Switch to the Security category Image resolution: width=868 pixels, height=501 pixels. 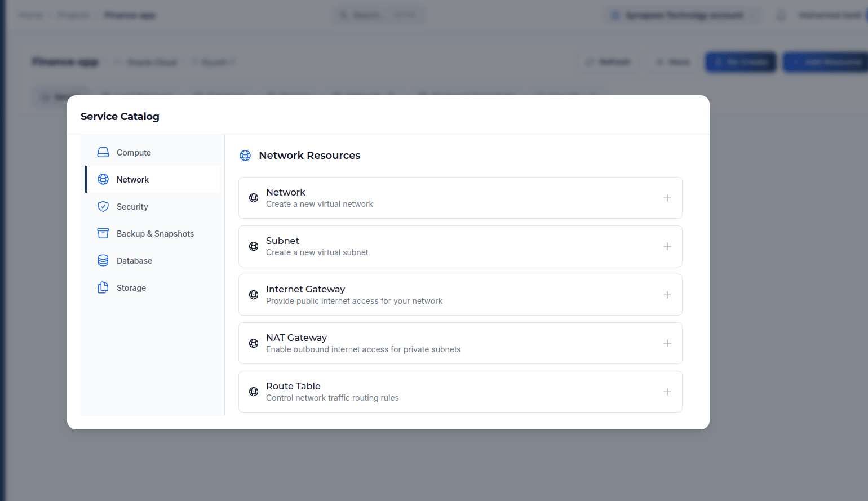153,206
